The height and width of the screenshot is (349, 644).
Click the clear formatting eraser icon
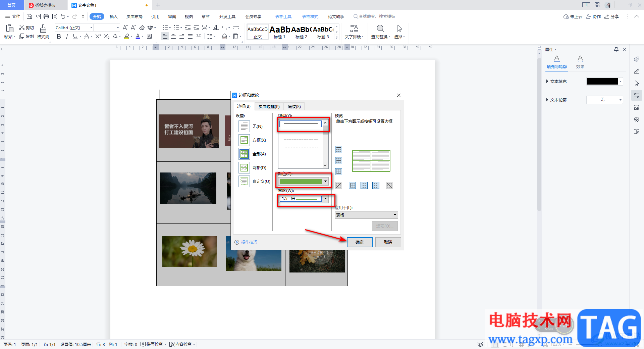[x=142, y=28]
